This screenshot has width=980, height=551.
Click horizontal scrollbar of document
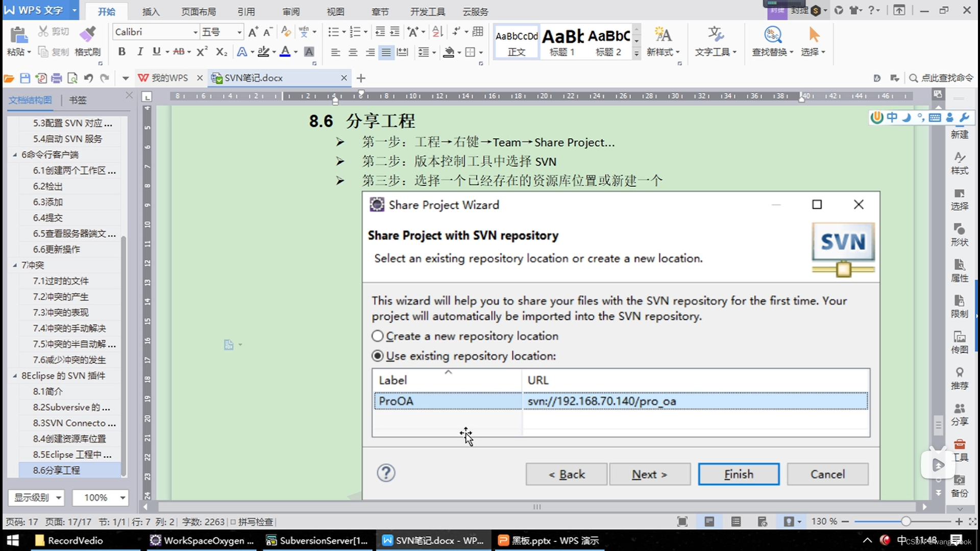point(536,507)
